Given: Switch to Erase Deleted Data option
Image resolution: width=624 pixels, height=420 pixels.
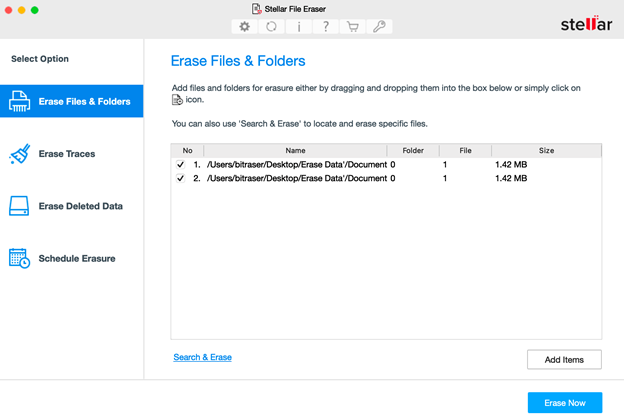Looking at the screenshot, I should [72, 206].
